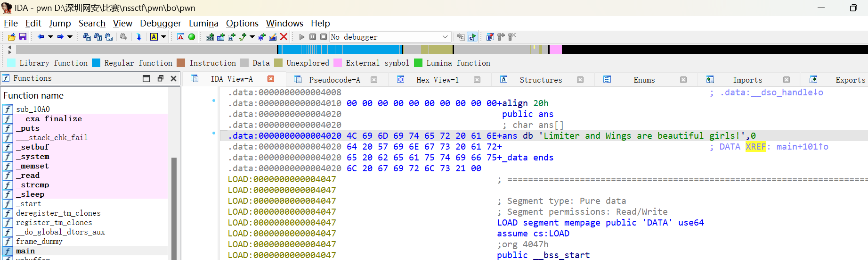Close the IDA View-A tab
Image resolution: width=868 pixels, height=260 pixels.
271,79
